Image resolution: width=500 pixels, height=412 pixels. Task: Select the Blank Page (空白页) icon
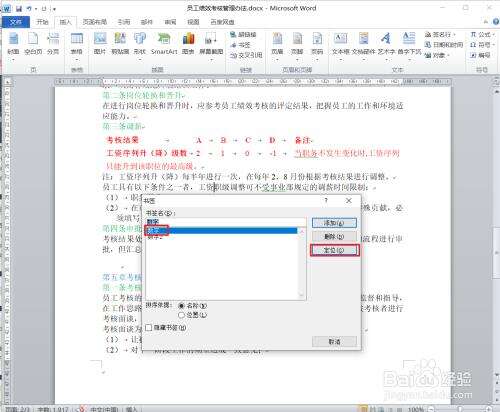tap(33, 43)
